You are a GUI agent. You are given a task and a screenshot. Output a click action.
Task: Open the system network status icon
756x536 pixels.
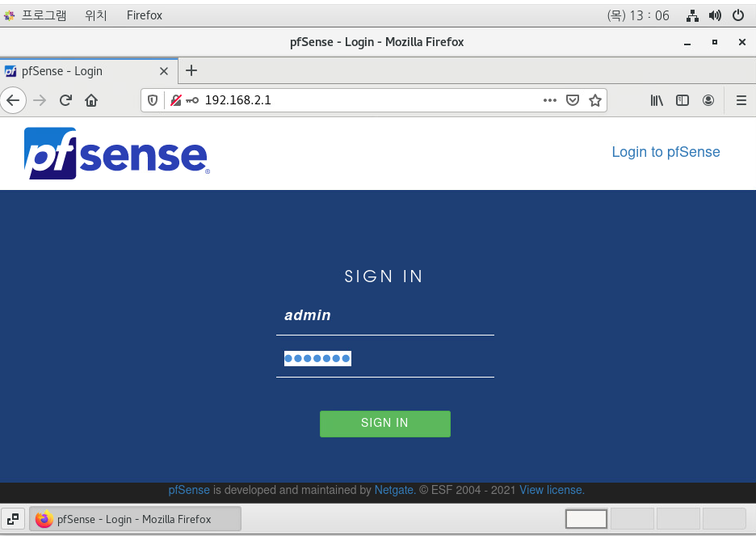[692, 15]
